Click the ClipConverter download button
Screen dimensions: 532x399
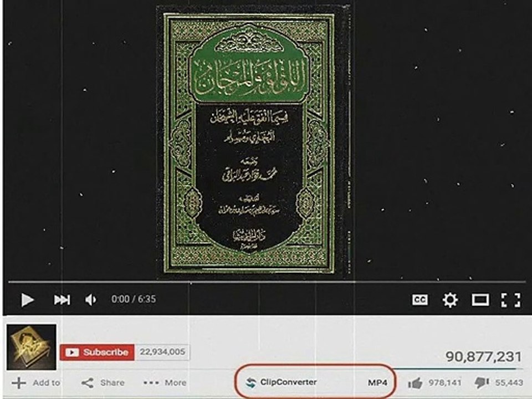pos(282,382)
